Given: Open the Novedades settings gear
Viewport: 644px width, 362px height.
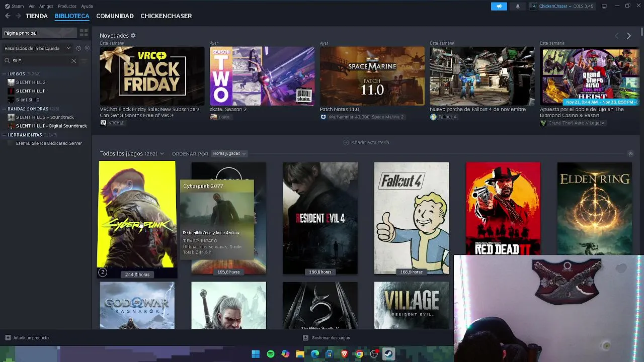Looking at the screenshot, I should [133, 36].
